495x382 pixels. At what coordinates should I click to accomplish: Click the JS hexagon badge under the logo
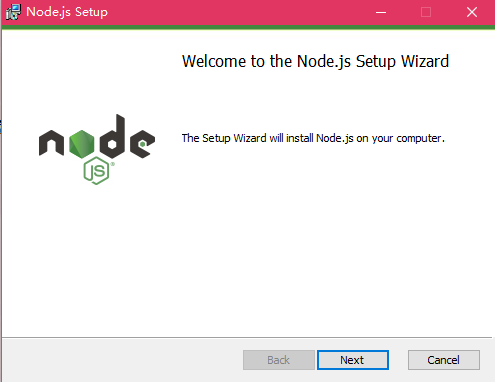96,171
